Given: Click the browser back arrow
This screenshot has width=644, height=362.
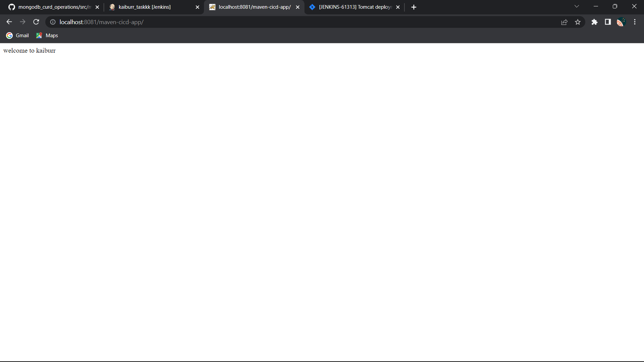Looking at the screenshot, I should pyautogui.click(x=9, y=22).
